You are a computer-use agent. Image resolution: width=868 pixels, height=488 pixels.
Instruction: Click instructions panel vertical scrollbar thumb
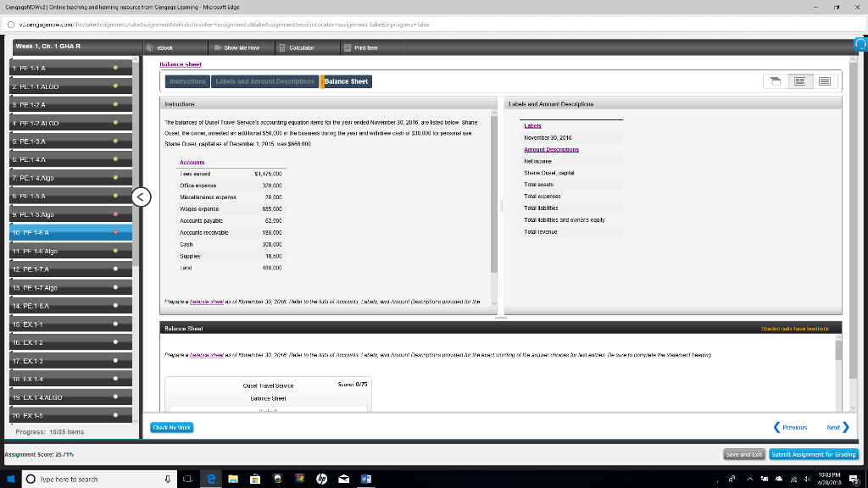[x=494, y=194]
